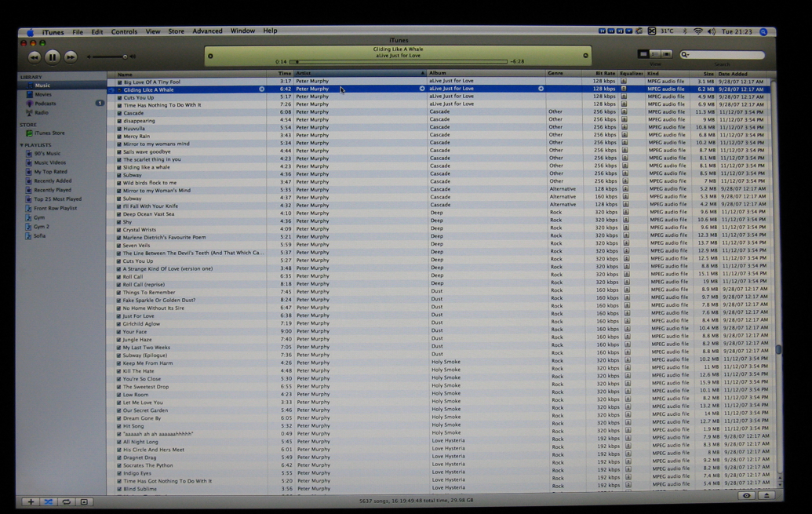This screenshot has height=514, width=812.
Task: Click the song progress bar playhead
Action: pyautogui.click(x=297, y=62)
